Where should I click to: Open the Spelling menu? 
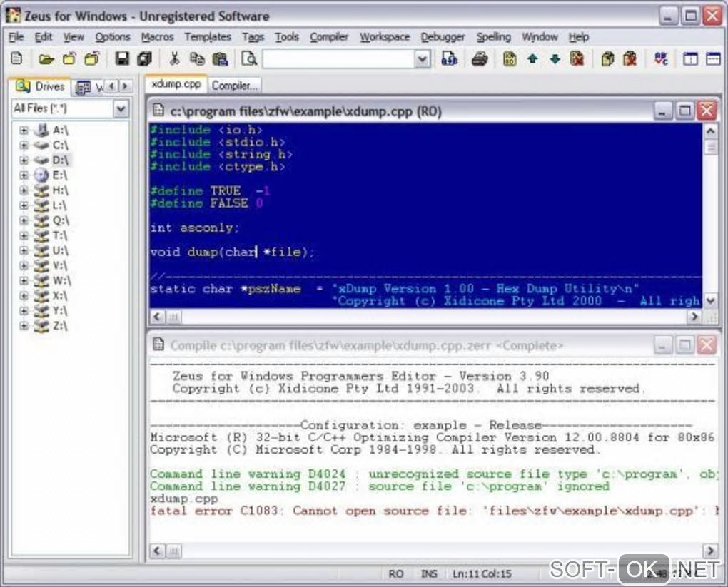(x=493, y=36)
